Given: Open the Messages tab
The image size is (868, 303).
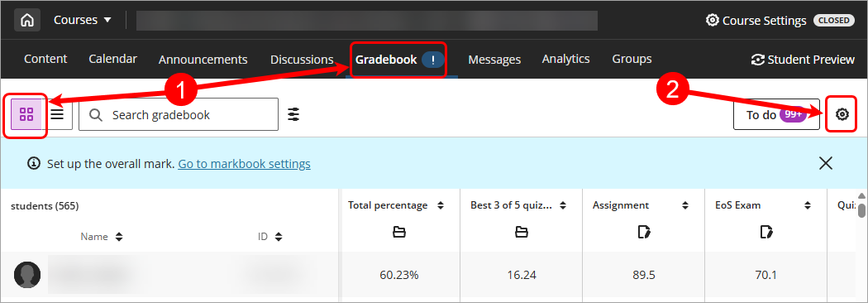Looking at the screenshot, I should 494,60.
